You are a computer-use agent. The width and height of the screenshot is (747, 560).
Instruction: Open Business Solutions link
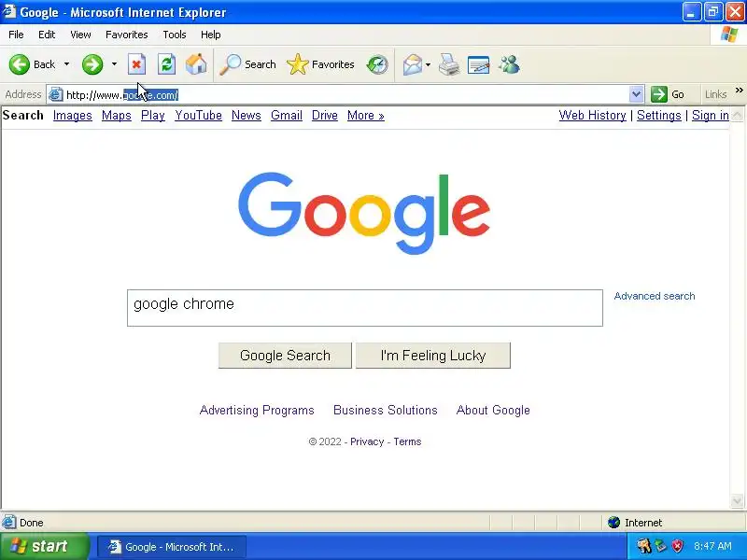(x=386, y=410)
